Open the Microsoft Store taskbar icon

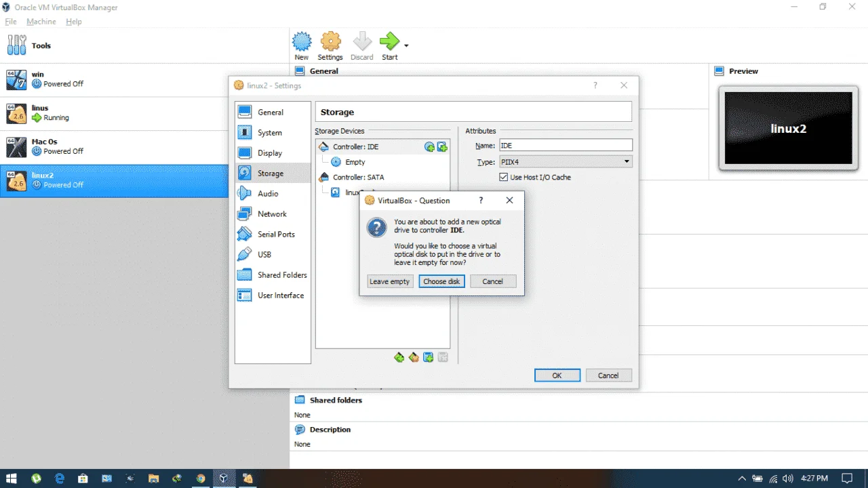point(83,479)
